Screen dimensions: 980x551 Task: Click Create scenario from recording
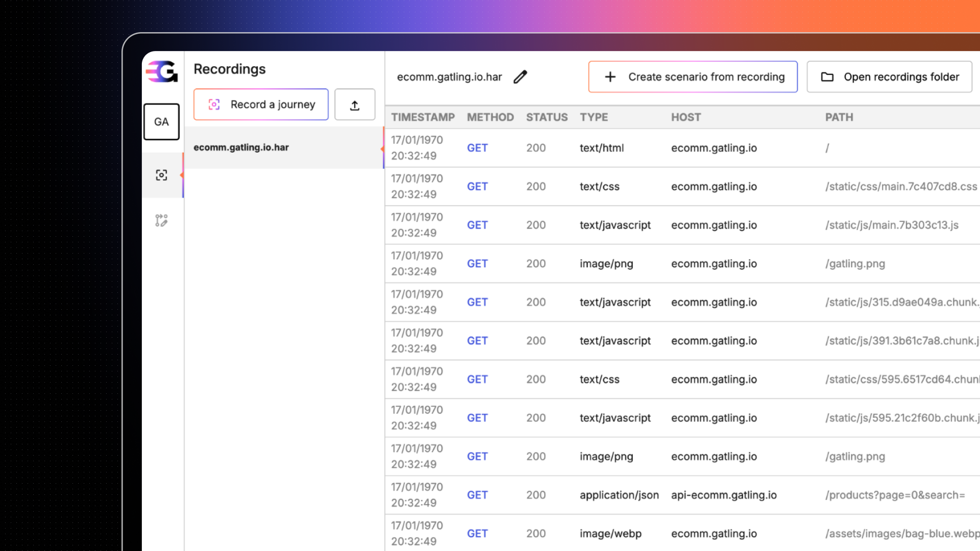click(x=706, y=77)
